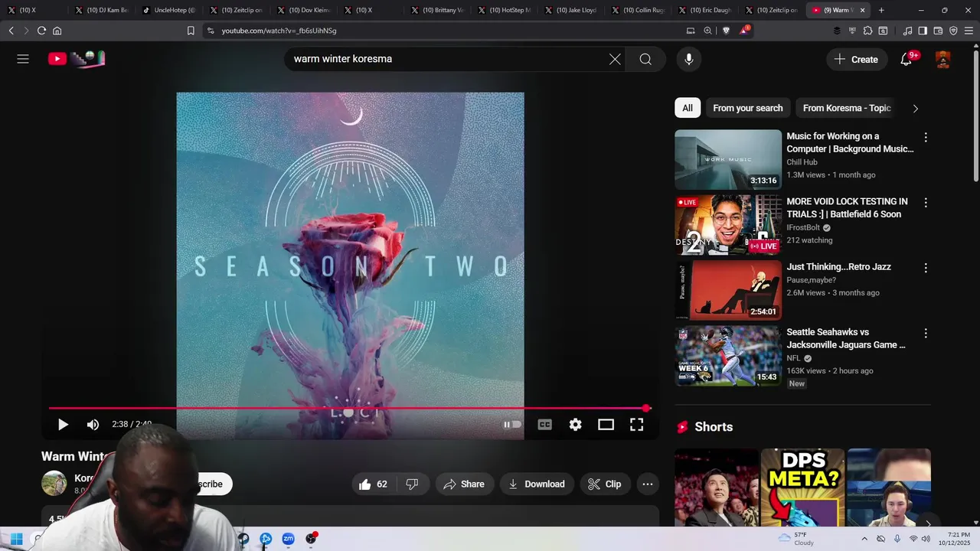Viewport: 980px width, 551px height.
Task: Mute the video volume
Action: [x=93, y=425]
